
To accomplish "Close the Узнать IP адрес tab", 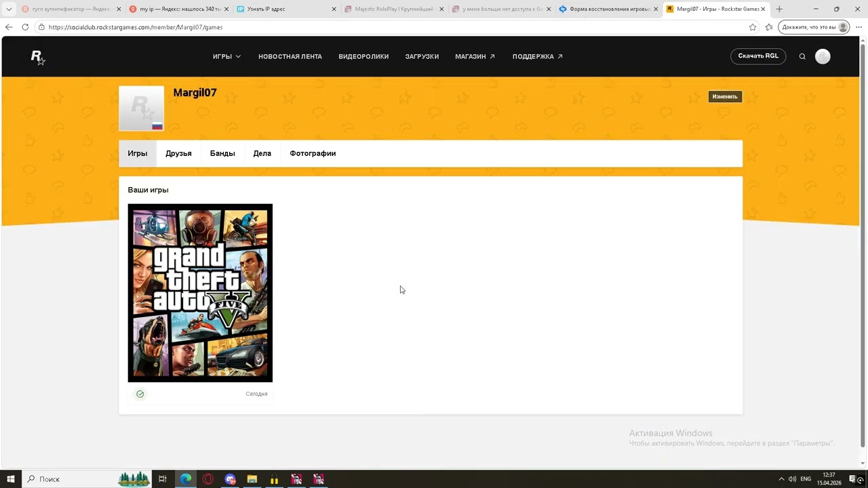I will click(x=334, y=9).
